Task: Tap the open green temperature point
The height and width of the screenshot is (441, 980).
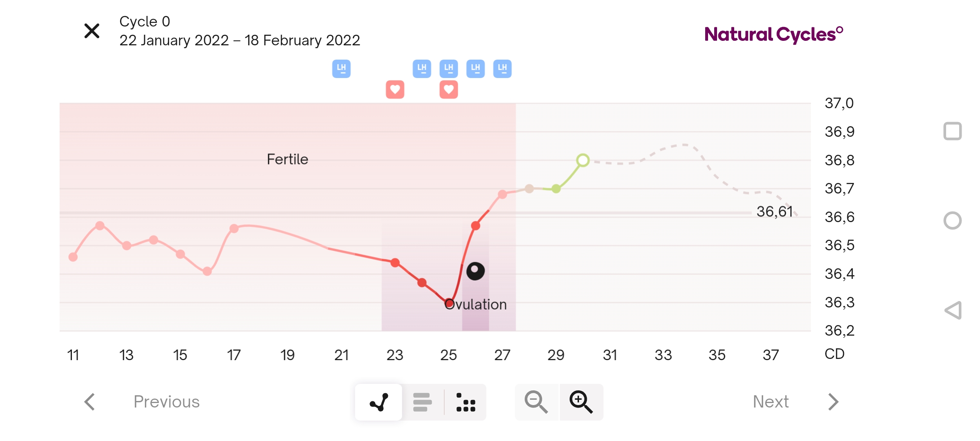Action: 583,160
